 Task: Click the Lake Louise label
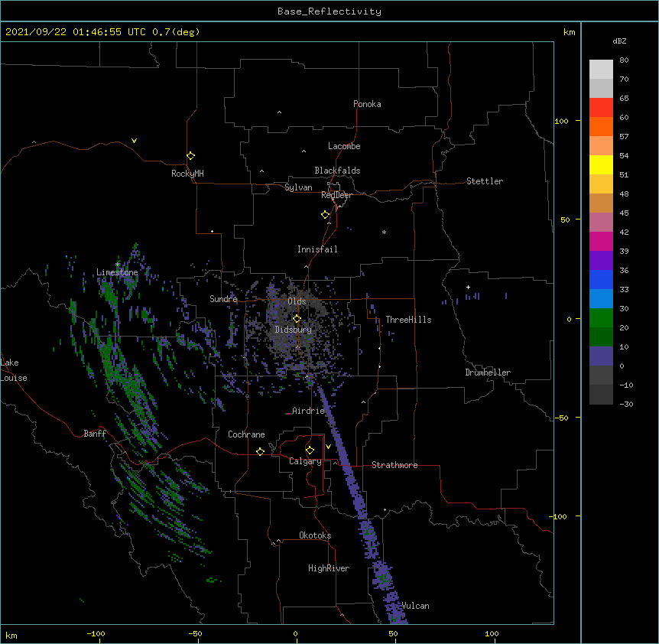(14, 370)
